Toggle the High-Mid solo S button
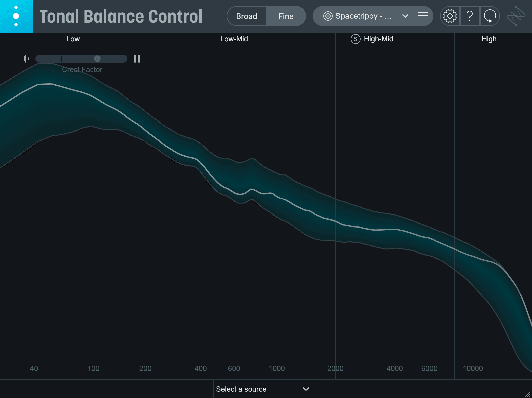The height and width of the screenshot is (398, 532). [356, 39]
